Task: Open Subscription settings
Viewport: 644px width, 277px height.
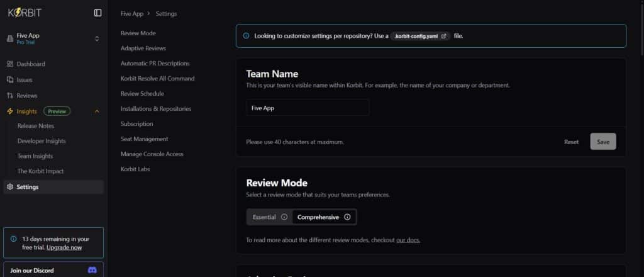Action: [x=136, y=123]
